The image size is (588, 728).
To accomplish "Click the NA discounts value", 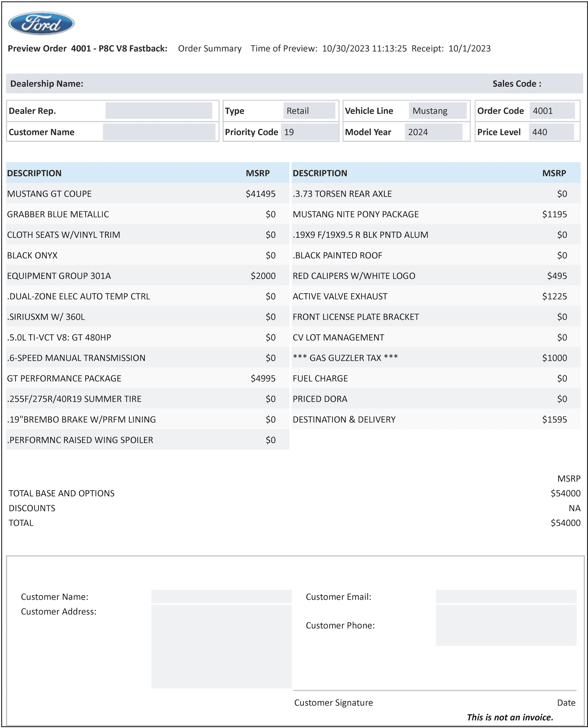I will (574, 508).
